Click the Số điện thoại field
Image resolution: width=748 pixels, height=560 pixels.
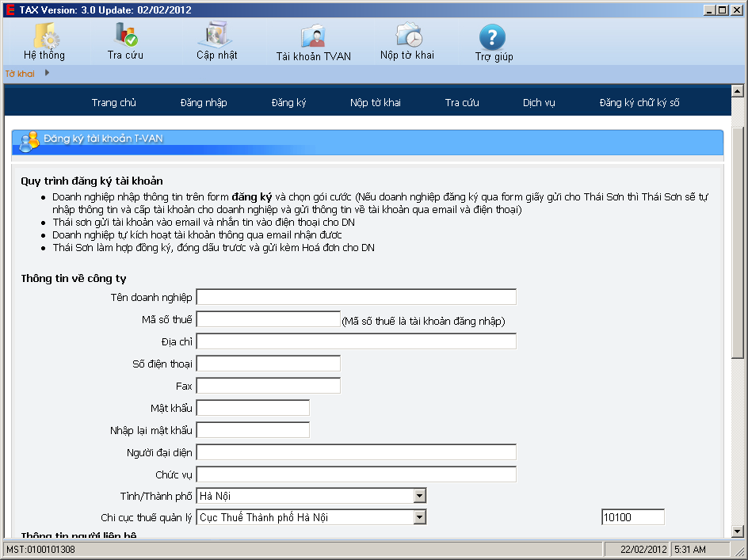pyautogui.click(x=268, y=364)
